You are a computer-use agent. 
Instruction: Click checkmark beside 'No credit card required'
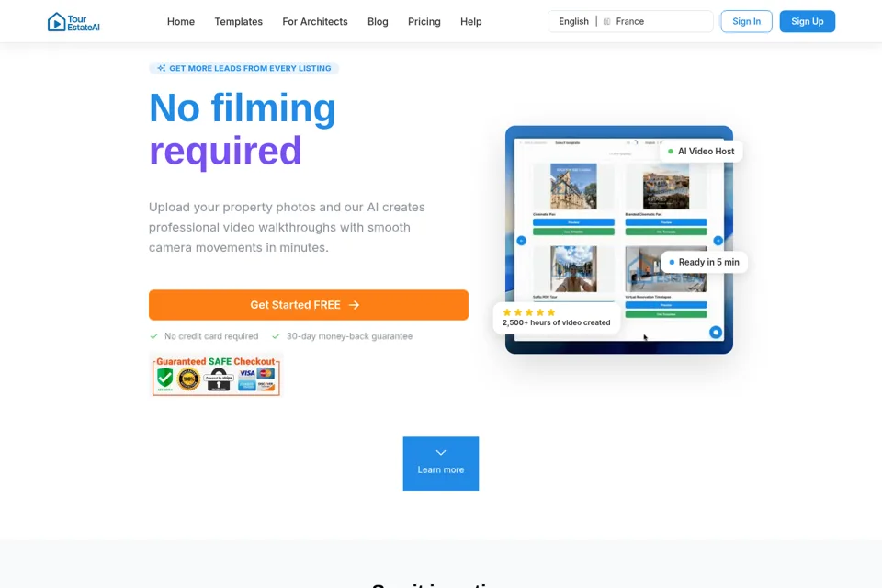pos(153,336)
